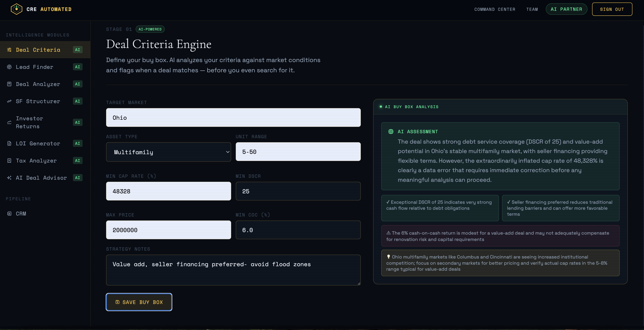Select SF Structurer from the sidebar

coord(45,101)
